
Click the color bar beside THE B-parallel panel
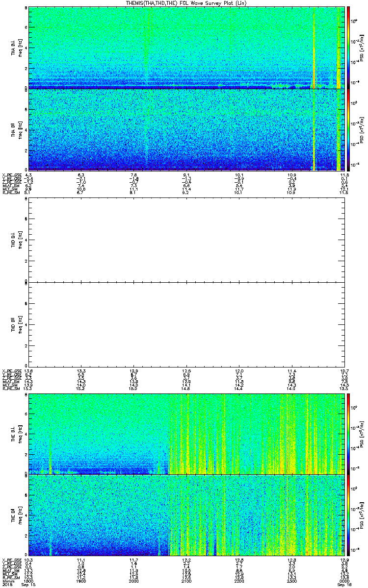(x=348, y=515)
